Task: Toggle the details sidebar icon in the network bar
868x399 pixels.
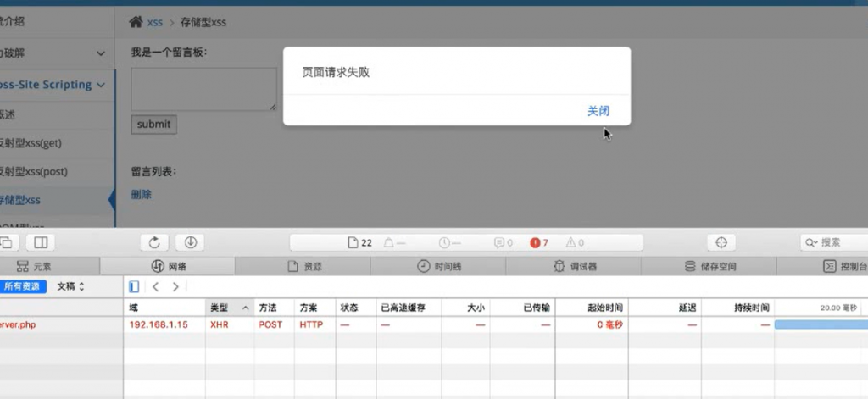Action: click(134, 286)
